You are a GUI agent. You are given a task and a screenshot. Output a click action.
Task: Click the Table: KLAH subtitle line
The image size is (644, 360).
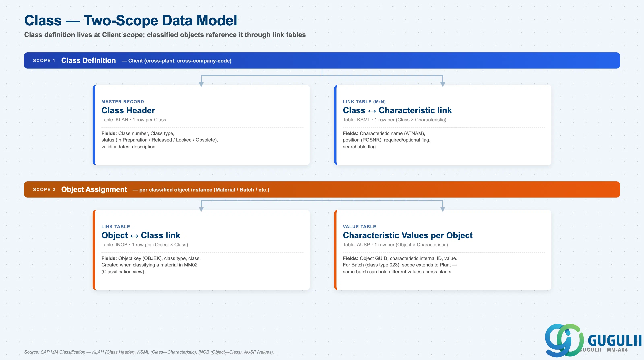133,120
